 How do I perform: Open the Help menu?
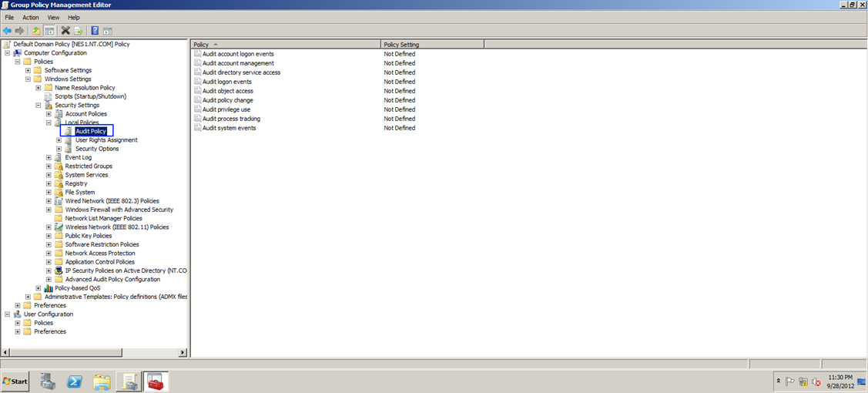[x=74, y=18]
